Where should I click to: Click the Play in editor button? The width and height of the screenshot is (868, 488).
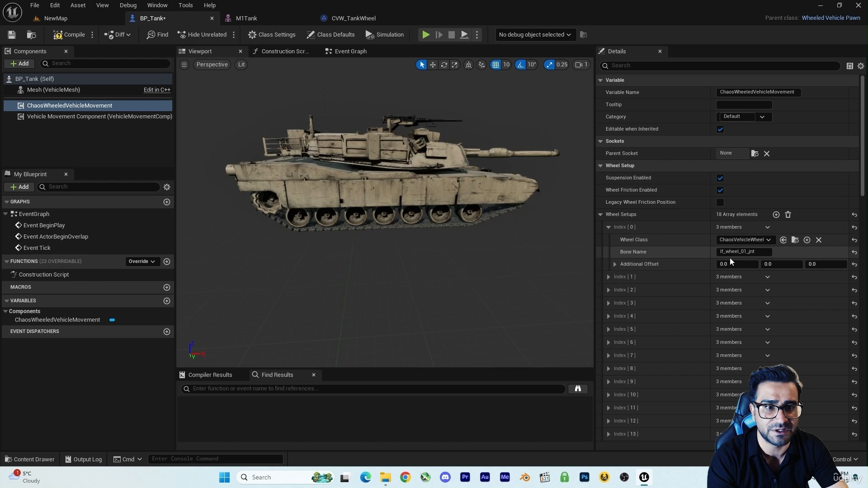(425, 35)
